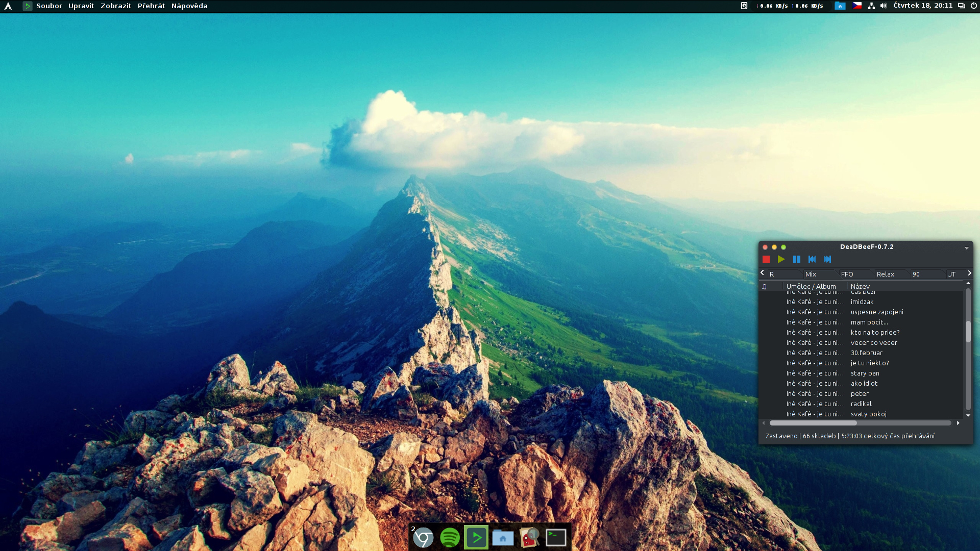Click the green Play button
The height and width of the screenshot is (551, 980).
click(x=781, y=259)
